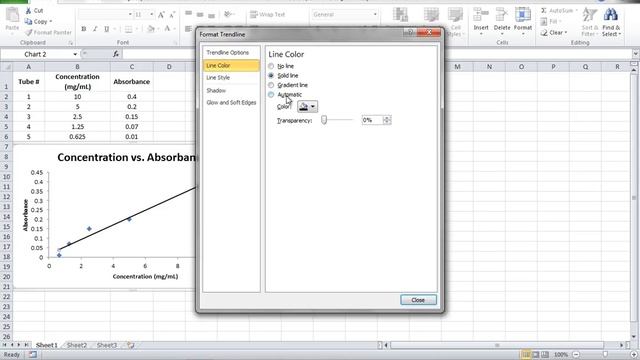
Task: Click the Wrap Text button
Action: [x=267, y=15]
